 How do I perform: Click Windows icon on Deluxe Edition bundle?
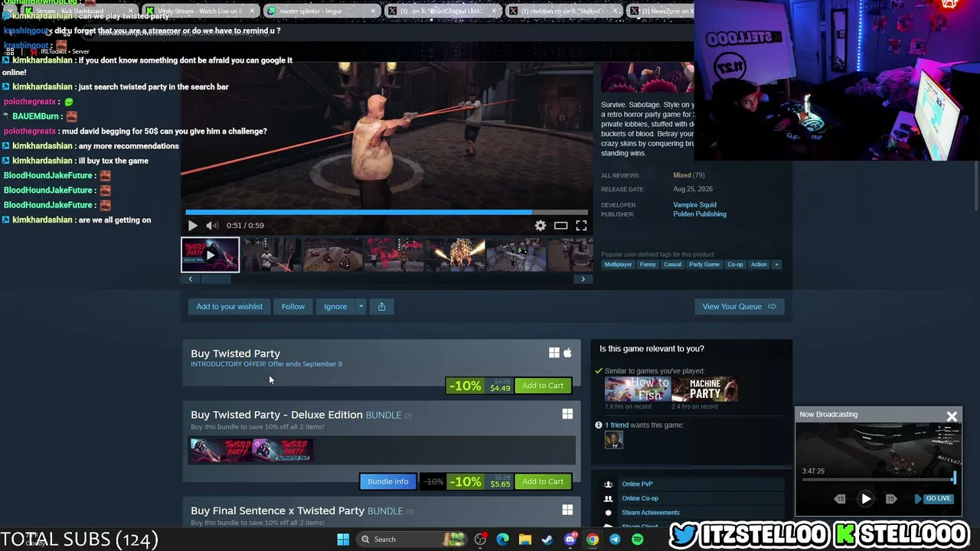[567, 414]
